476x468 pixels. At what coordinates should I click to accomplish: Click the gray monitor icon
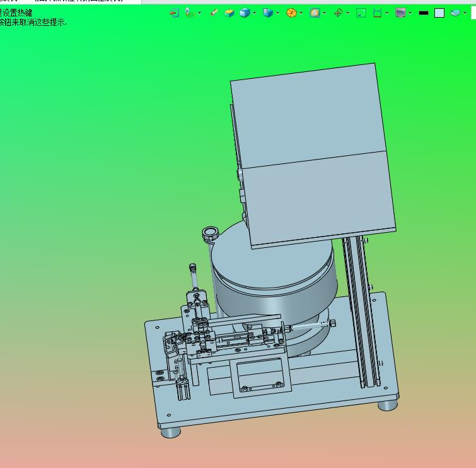coord(401,13)
